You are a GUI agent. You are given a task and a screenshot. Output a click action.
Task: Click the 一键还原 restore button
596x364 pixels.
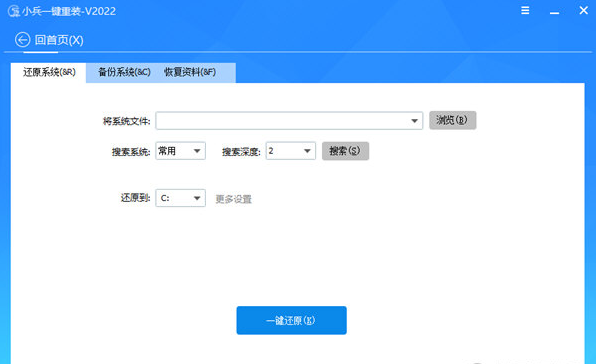point(292,320)
